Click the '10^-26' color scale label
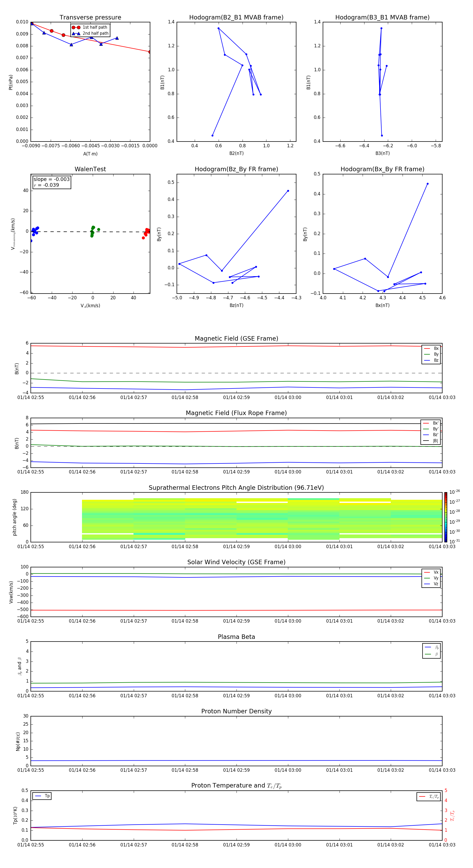The image size is (473, 868). [x=455, y=492]
